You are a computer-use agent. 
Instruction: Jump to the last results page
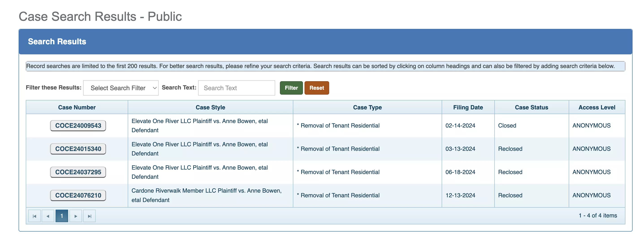pyautogui.click(x=89, y=216)
